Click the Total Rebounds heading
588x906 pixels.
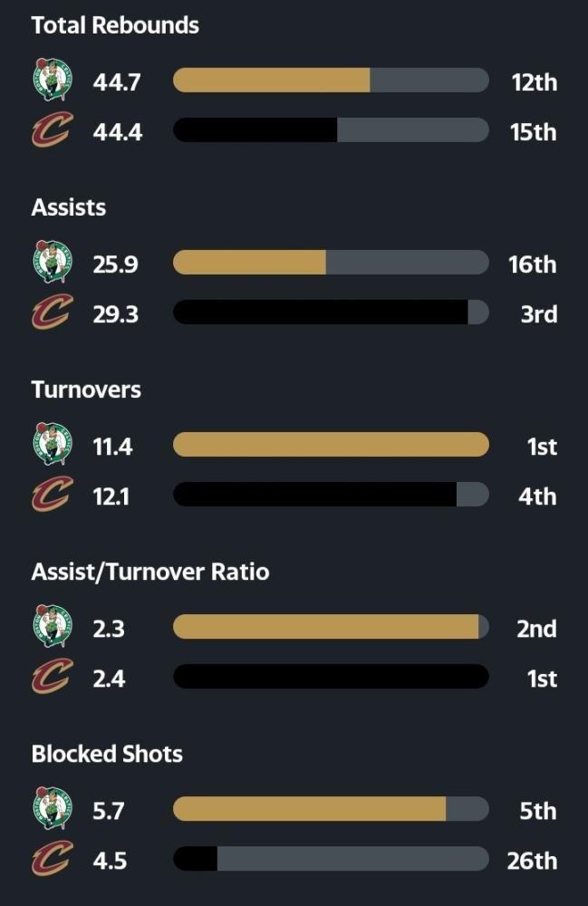(115, 25)
